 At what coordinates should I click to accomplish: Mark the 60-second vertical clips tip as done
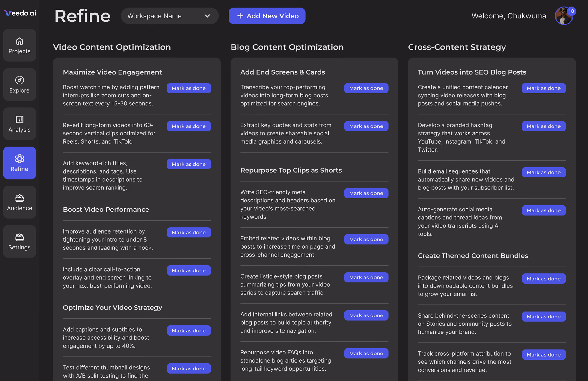tap(189, 126)
